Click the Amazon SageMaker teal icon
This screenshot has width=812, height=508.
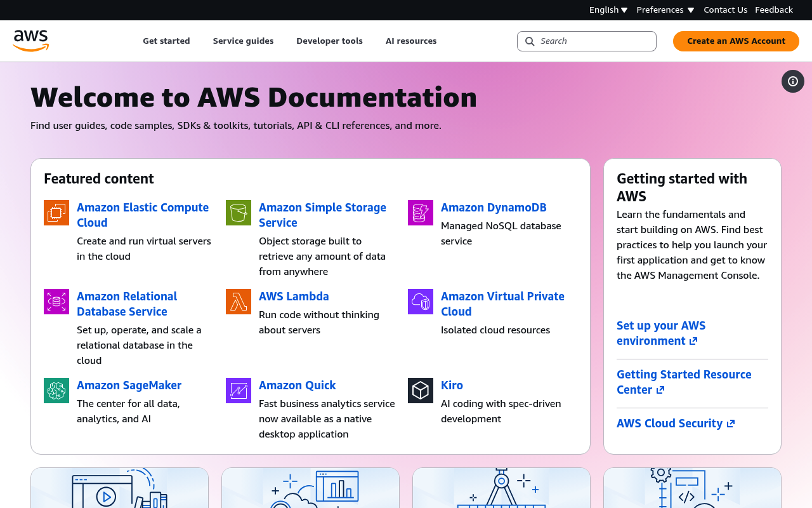tap(56, 391)
